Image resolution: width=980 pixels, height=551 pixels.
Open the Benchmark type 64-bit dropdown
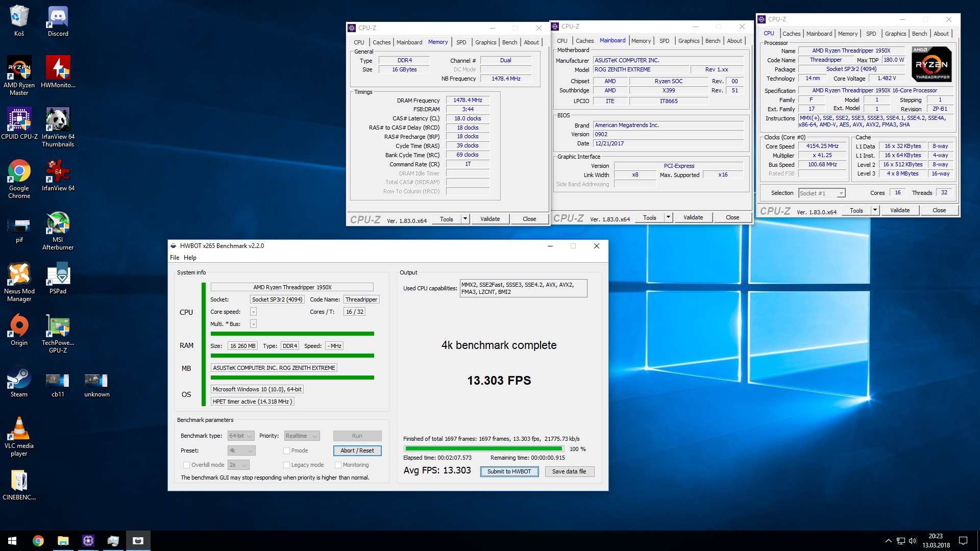pyautogui.click(x=241, y=436)
